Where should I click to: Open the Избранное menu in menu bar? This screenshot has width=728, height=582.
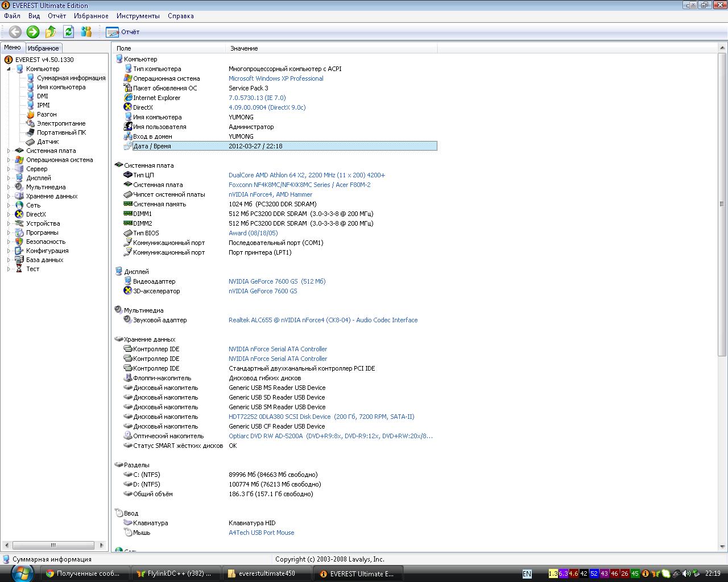click(91, 16)
